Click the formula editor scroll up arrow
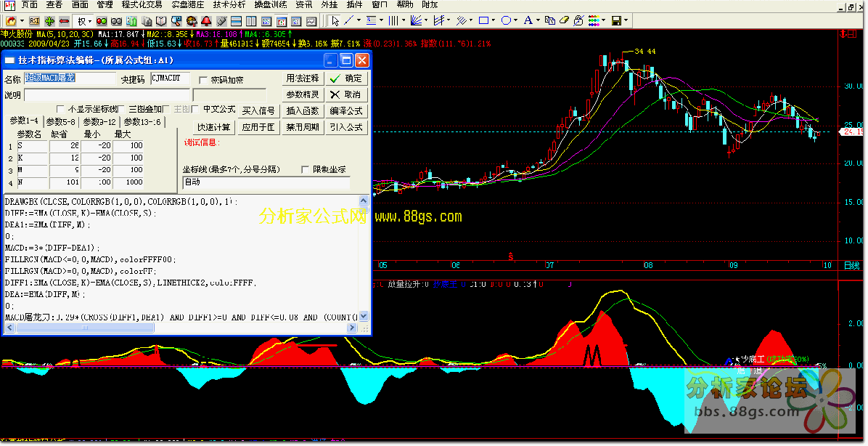Screen dimensions: 868x446 364,200
